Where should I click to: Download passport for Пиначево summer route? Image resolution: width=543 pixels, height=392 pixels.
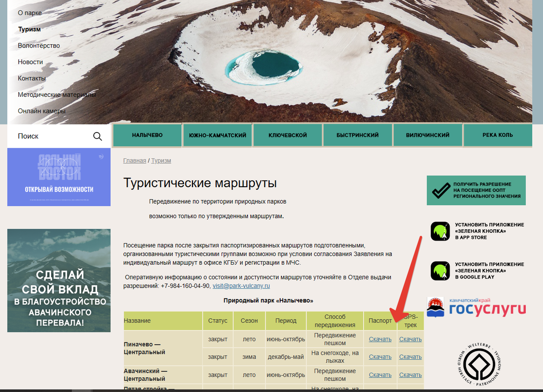(x=380, y=339)
